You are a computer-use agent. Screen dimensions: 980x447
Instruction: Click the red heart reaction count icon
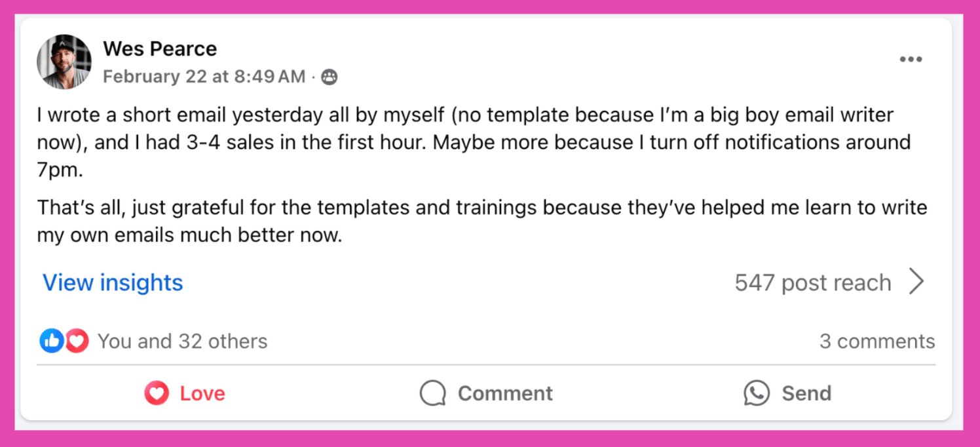pyautogui.click(x=77, y=341)
